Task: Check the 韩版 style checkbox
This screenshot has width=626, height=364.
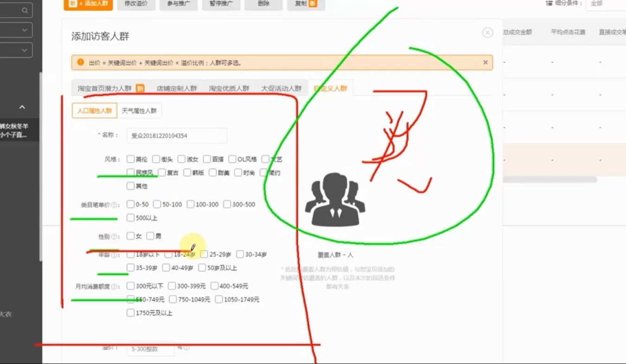Action: click(187, 173)
